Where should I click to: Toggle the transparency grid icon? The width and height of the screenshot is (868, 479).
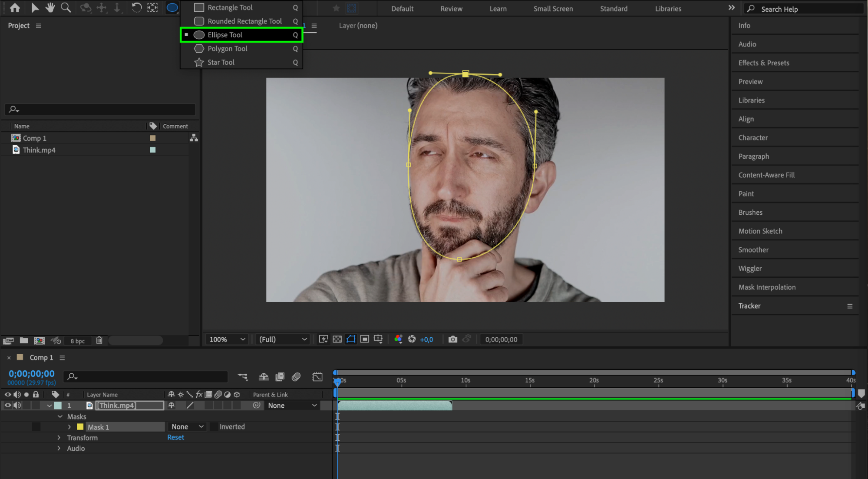click(337, 339)
